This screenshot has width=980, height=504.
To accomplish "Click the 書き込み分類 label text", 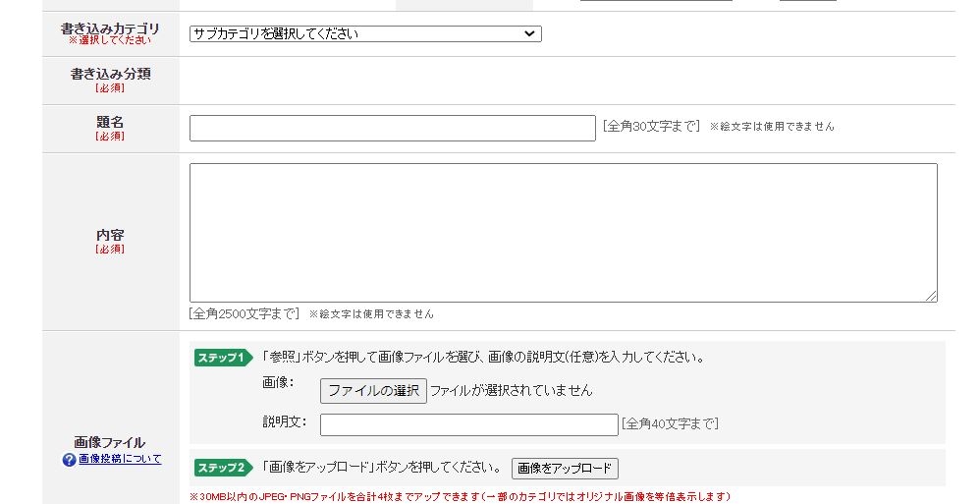I will [x=111, y=74].
